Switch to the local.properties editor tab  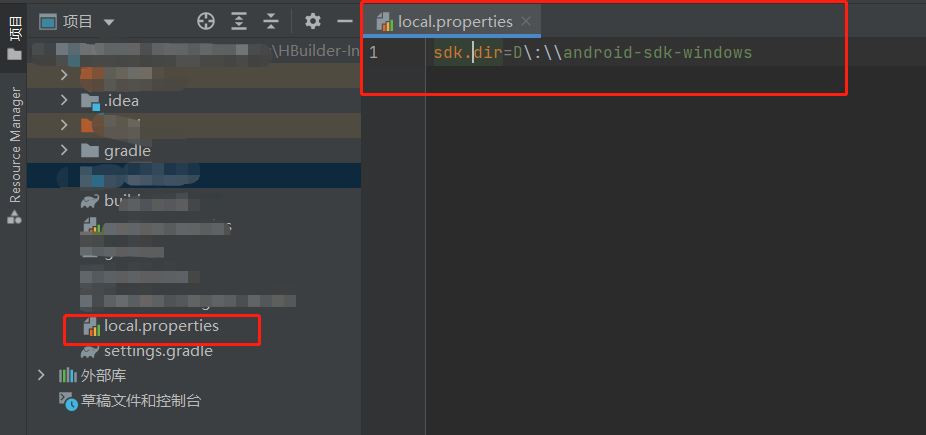[x=454, y=21]
